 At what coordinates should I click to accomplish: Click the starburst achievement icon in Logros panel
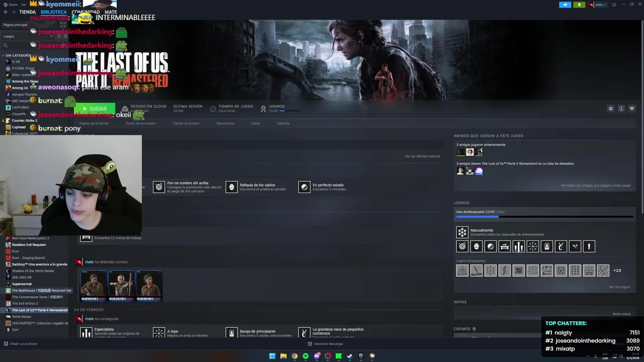532,246
